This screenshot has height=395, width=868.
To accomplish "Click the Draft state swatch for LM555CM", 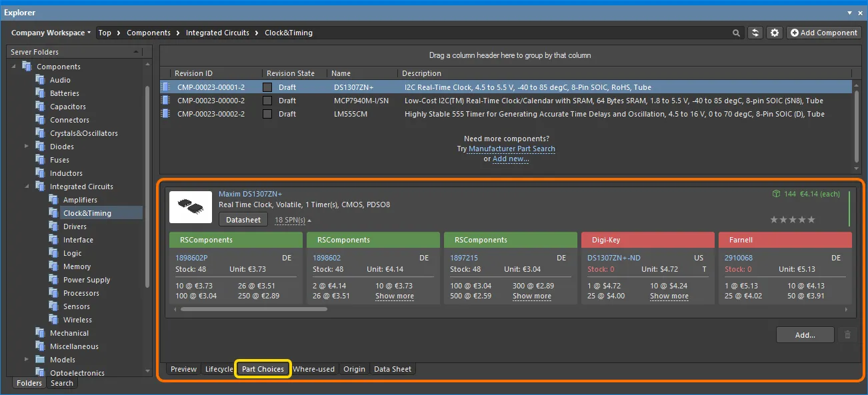I will click(x=267, y=114).
